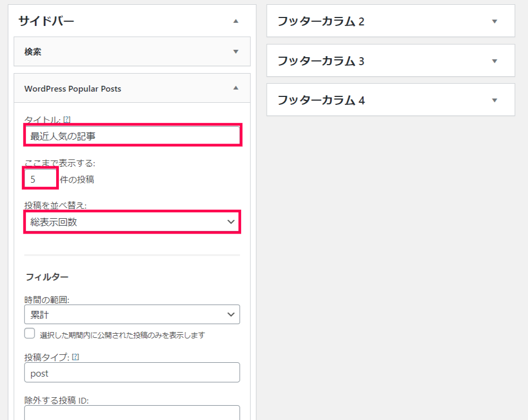
Task: Click the タイトル field 最近人気の記事
Action: pos(132,136)
